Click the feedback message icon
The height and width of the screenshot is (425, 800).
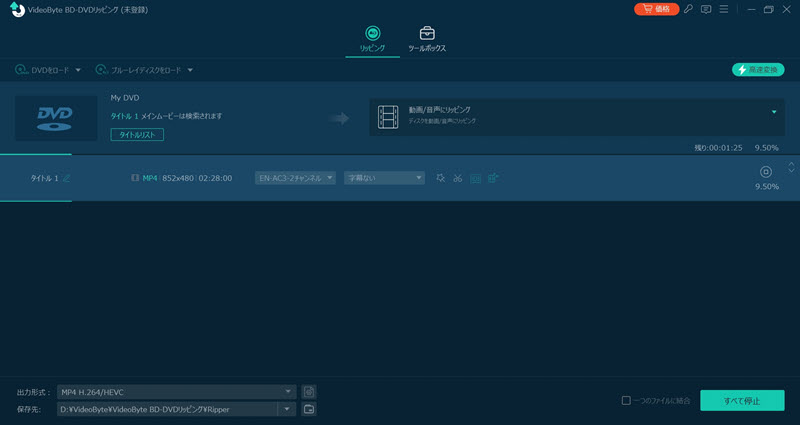tap(706, 9)
